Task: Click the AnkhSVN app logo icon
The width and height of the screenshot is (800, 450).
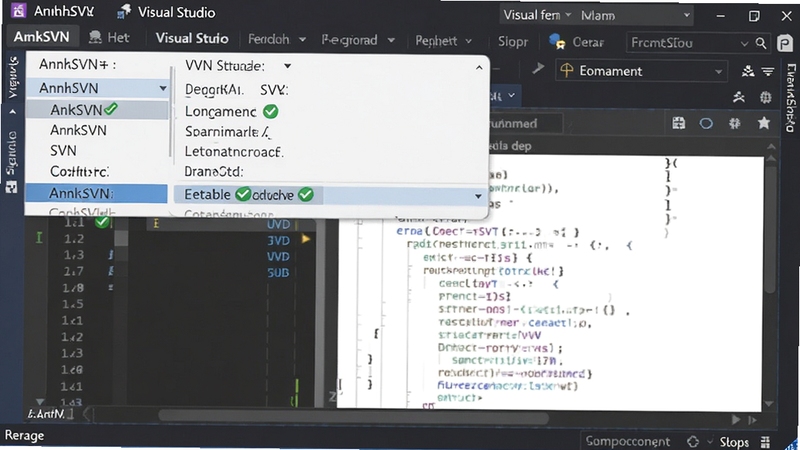Action: (18, 11)
